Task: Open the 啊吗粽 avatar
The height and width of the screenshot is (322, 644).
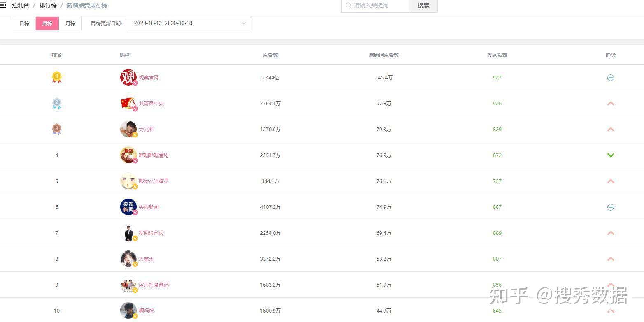Action: tap(128, 310)
